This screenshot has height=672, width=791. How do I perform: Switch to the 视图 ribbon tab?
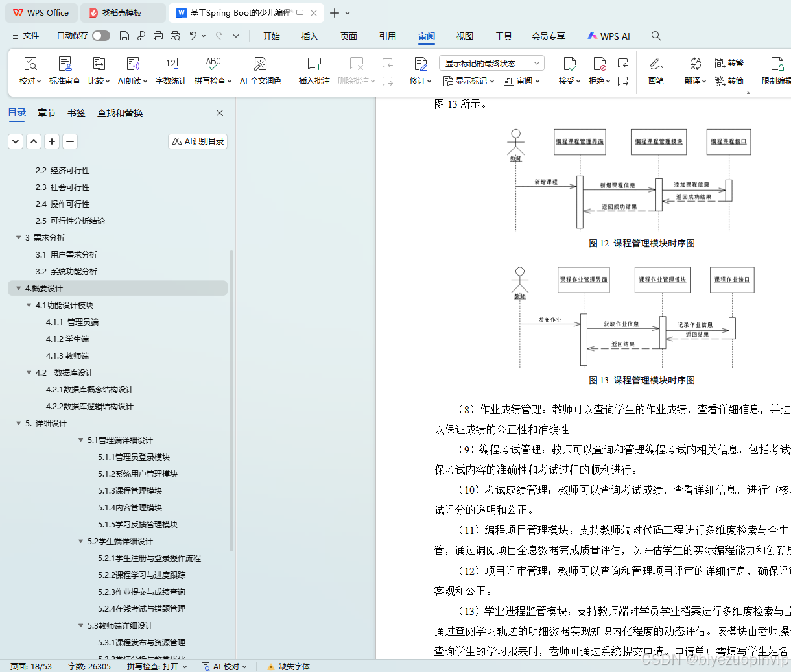464,36
